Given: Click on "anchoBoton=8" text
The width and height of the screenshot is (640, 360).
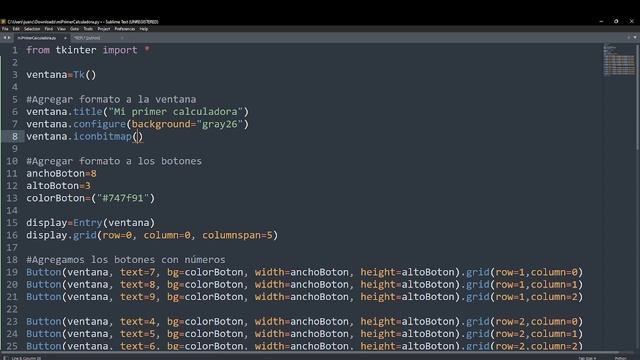Looking at the screenshot, I should pos(61,173).
